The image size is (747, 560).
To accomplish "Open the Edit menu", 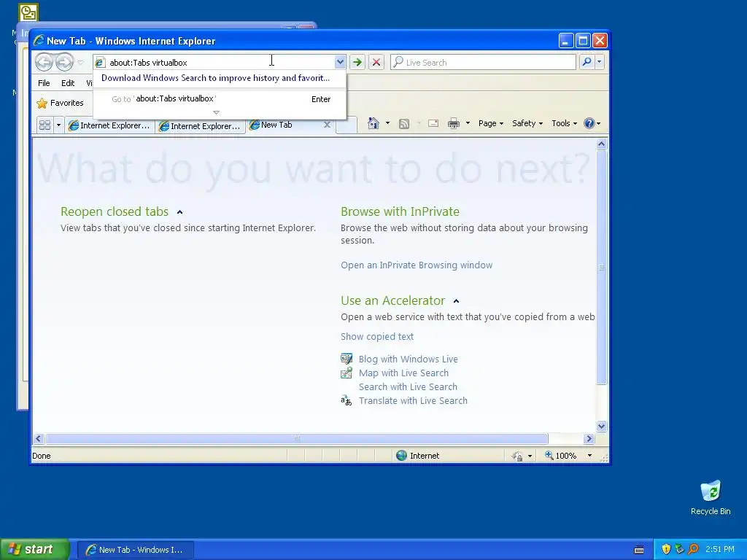I will pos(68,83).
